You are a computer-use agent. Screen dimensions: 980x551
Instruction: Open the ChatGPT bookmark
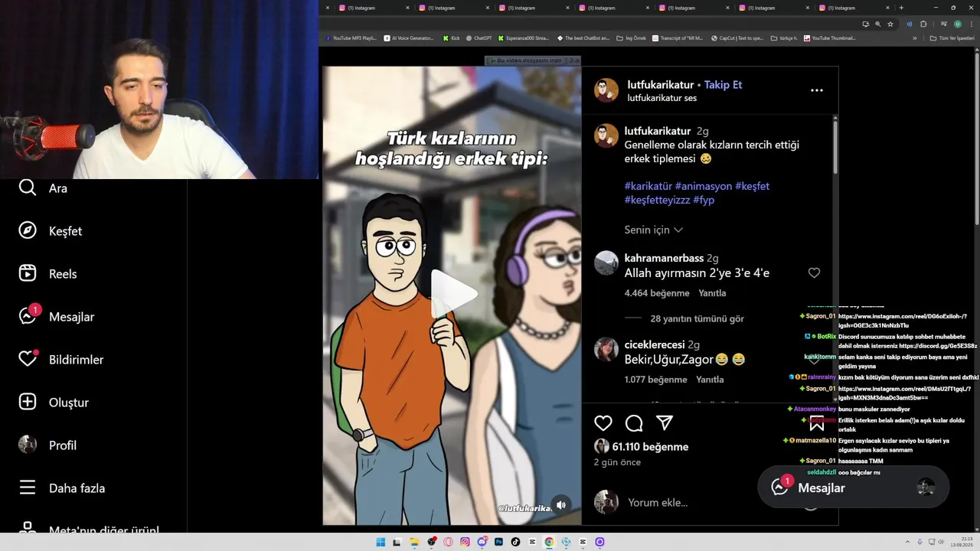479,37
